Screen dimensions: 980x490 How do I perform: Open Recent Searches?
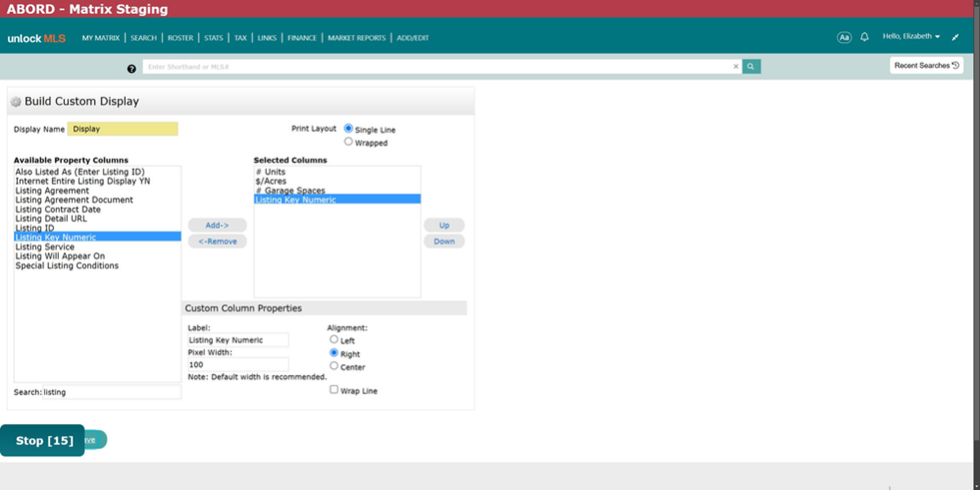pyautogui.click(x=926, y=66)
